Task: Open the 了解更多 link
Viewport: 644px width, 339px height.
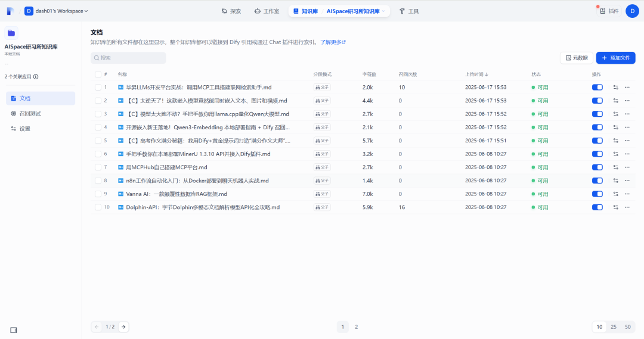Action: 333,42
